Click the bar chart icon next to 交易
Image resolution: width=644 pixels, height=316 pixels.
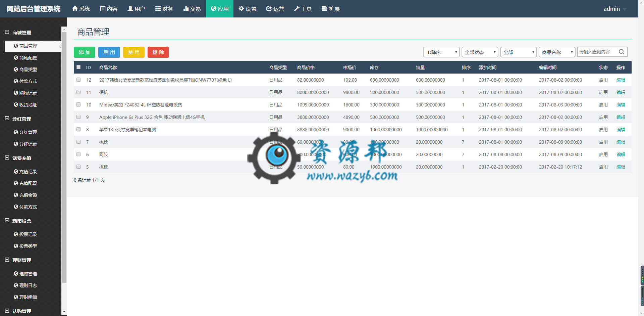(x=186, y=8)
